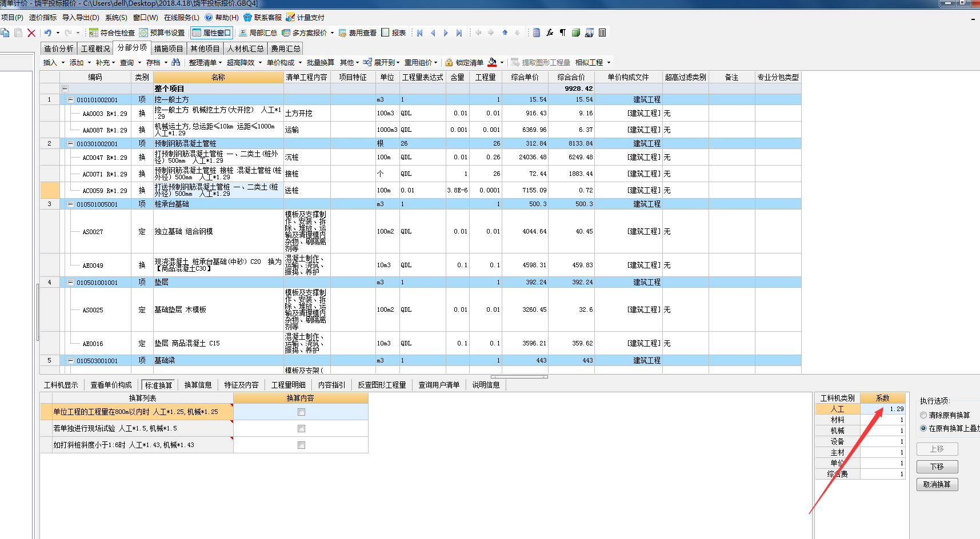Click the 机械 coefficient field
The width and height of the screenshot is (980, 539).
(x=883, y=431)
